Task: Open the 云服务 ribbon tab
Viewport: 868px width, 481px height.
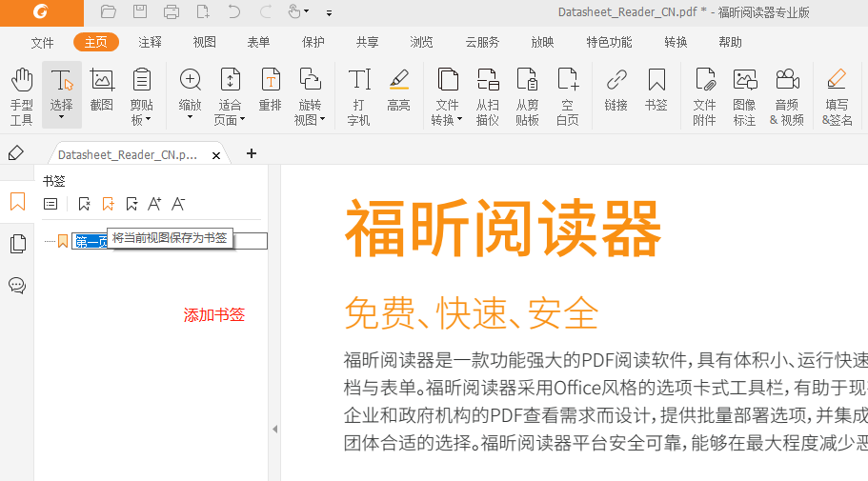Action: pyautogui.click(x=482, y=42)
